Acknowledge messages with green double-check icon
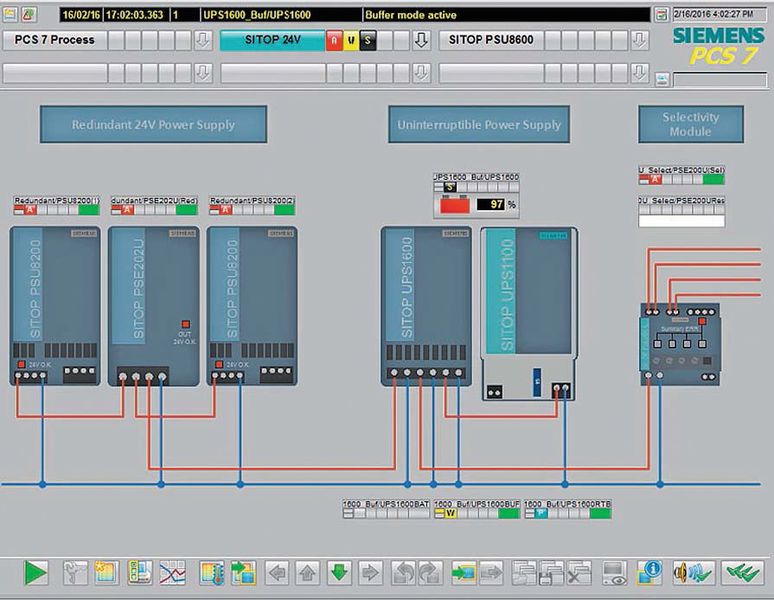This screenshot has height=600, width=774. coord(742,573)
